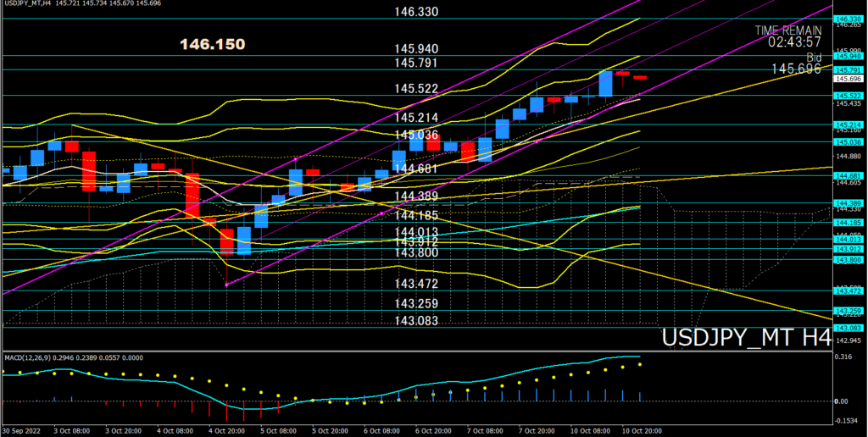This screenshot has height=437, width=868.
Task: Click the 02:43:57 countdown timer
Action: pyautogui.click(x=796, y=41)
